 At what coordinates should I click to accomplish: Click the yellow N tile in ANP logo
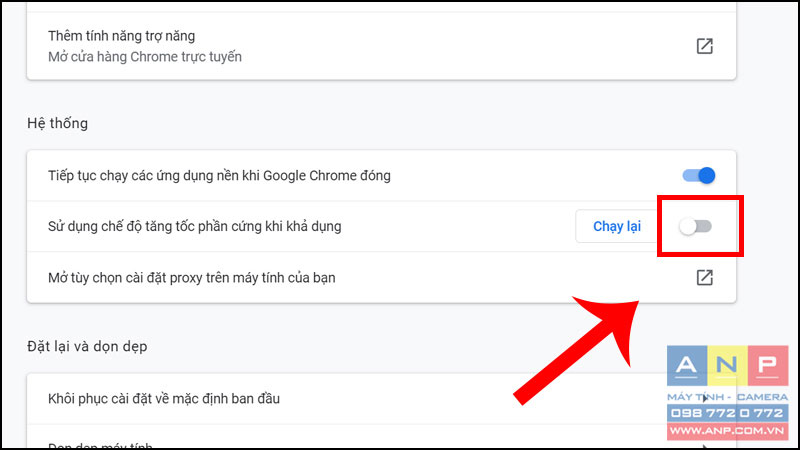727,365
